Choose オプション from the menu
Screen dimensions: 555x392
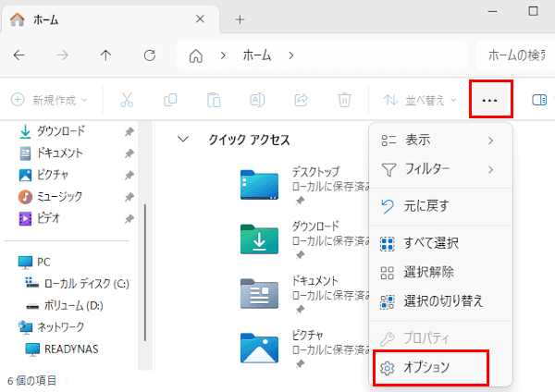[431, 368]
